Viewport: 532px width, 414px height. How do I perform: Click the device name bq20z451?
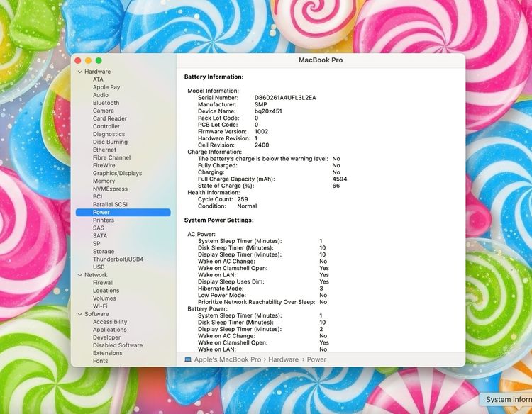(x=268, y=111)
